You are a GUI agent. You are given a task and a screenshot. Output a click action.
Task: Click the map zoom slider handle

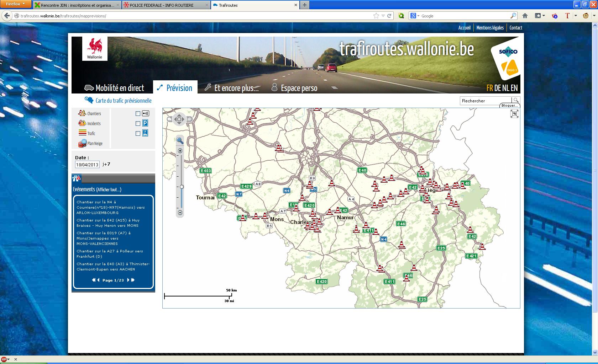pos(182,187)
